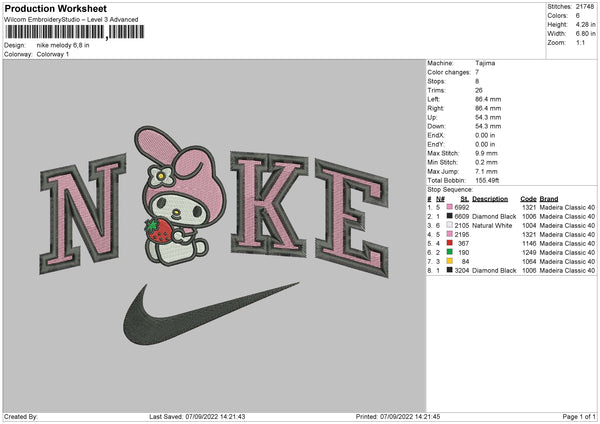Click the pink swatch for stop 6992
600x424 pixels.
tap(450, 207)
